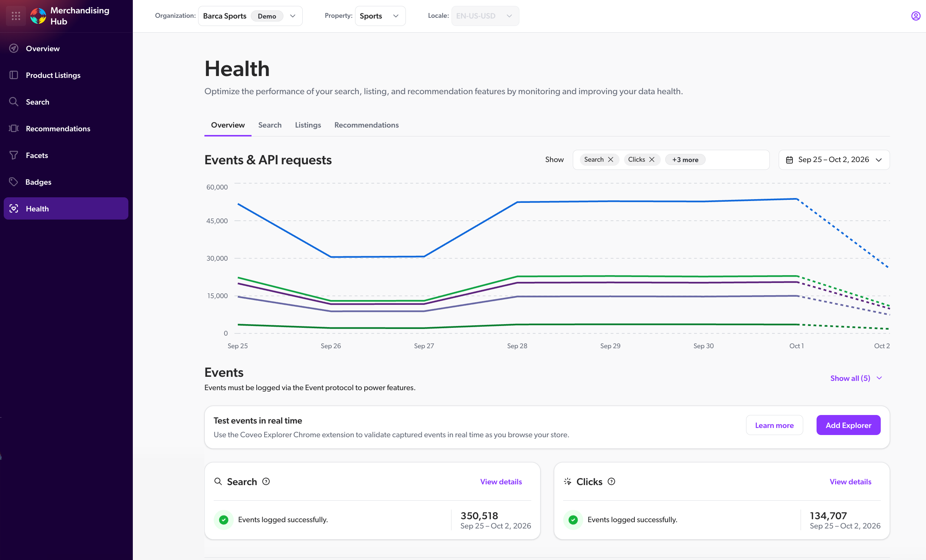Expand the +3 more filter chip
The height and width of the screenshot is (560, 926).
685,159
